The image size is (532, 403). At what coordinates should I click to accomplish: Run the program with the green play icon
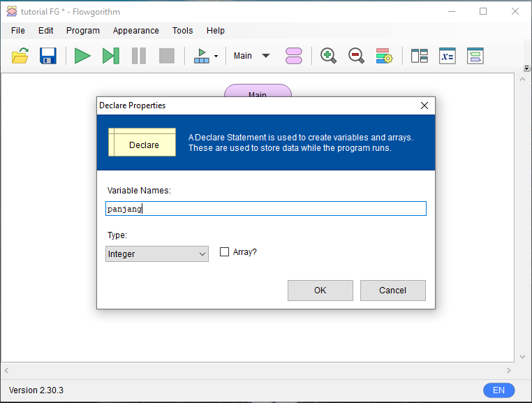pyautogui.click(x=82, y=56)
